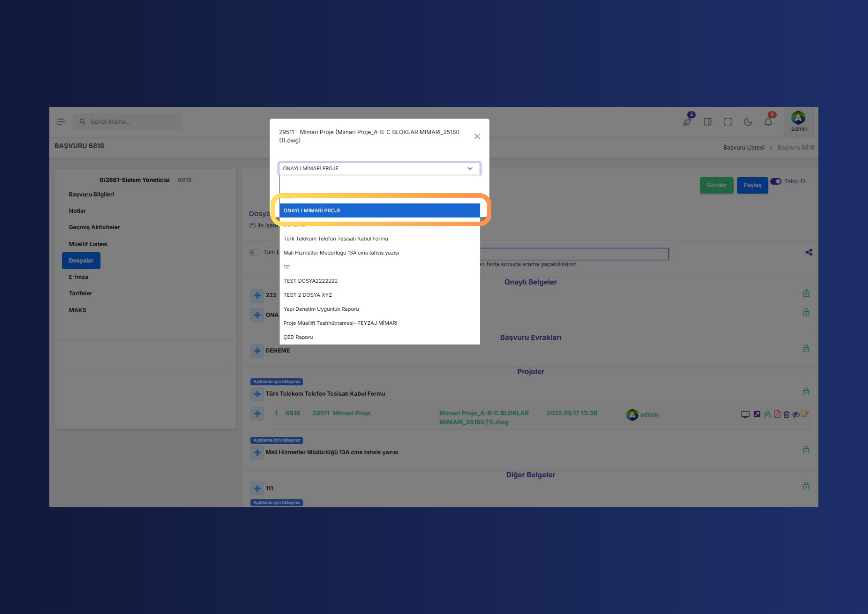
Task: Expand Mali Hizmetler Müdürlüğü row in Projeler
Action: 257,452
